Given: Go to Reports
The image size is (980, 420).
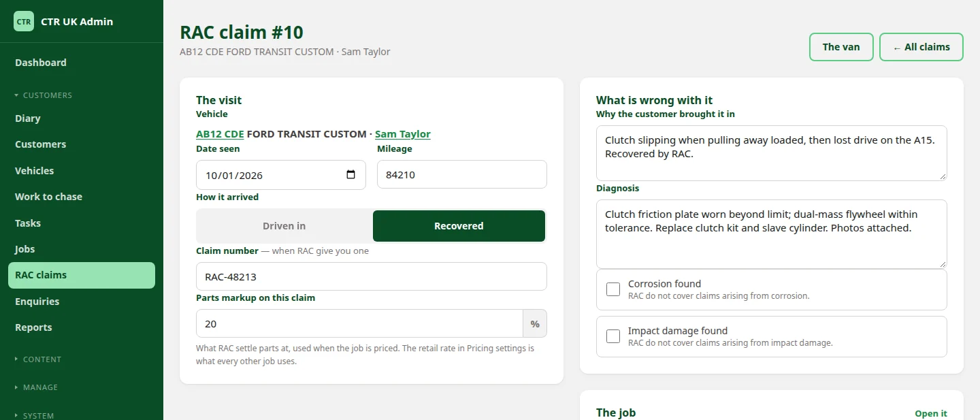Looking at the screenshot, I should click(x=82, y=327).
